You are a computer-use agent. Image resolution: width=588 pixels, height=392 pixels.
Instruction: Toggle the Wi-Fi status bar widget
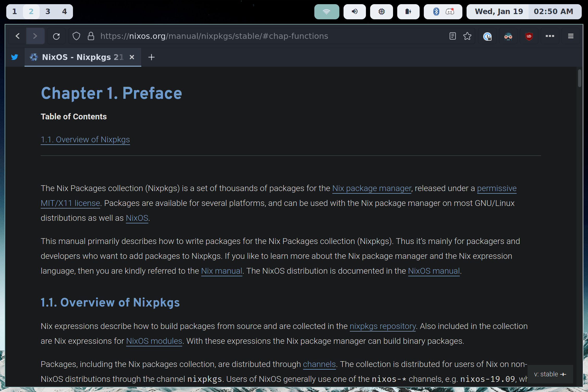327,11
